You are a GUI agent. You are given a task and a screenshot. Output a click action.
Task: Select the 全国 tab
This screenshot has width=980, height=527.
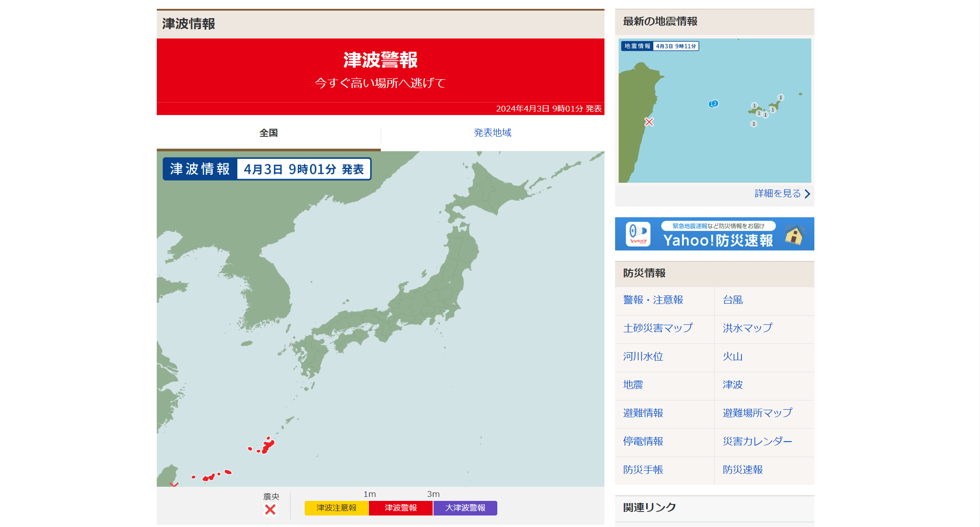[268, 133]
